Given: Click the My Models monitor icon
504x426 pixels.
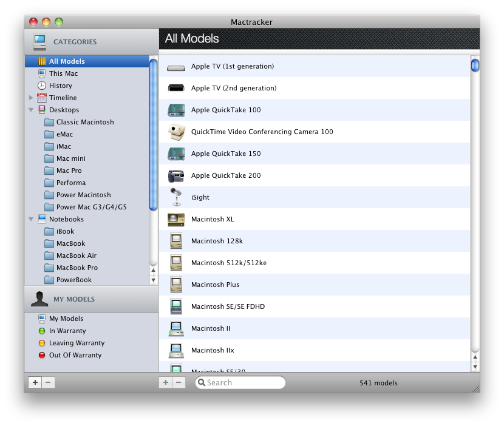Looking at the screenshot, I should tap(42, 319).
